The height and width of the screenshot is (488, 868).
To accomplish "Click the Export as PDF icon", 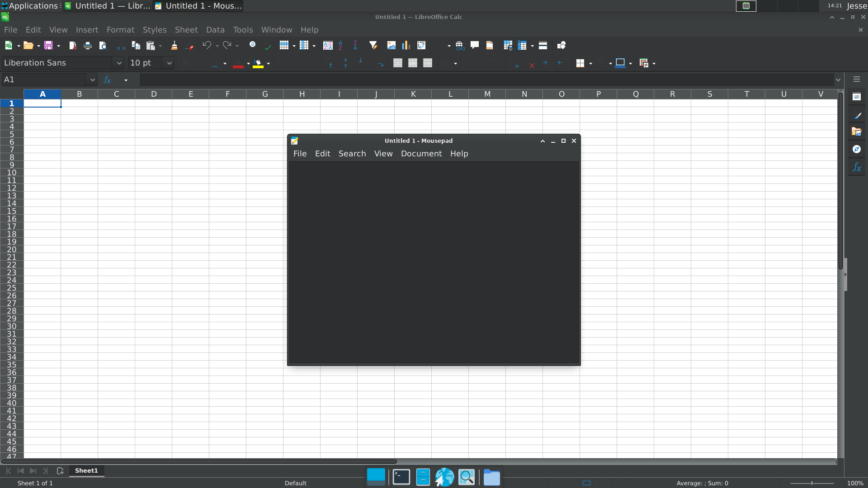I will (73, 45).
